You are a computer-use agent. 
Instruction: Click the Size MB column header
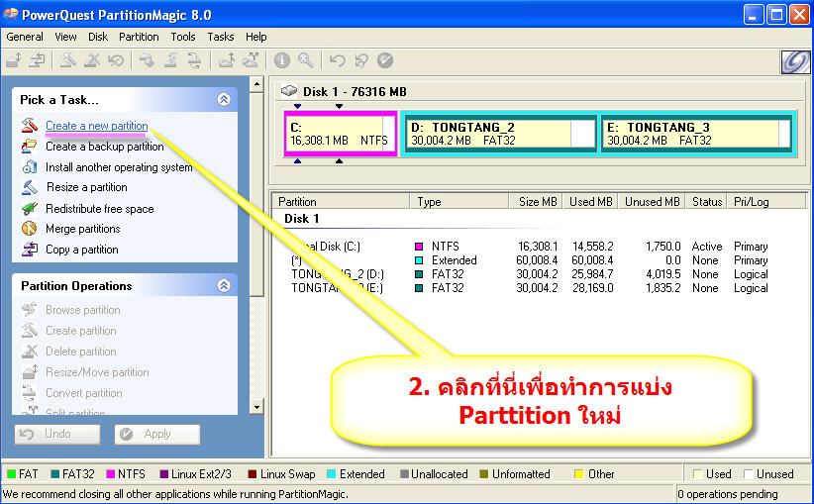click(537, 201)
